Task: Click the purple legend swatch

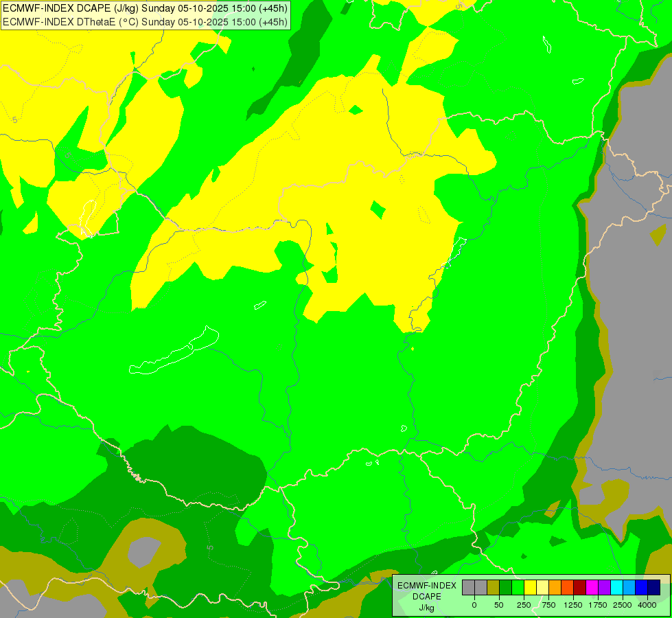Action: [x=604, y=587]
